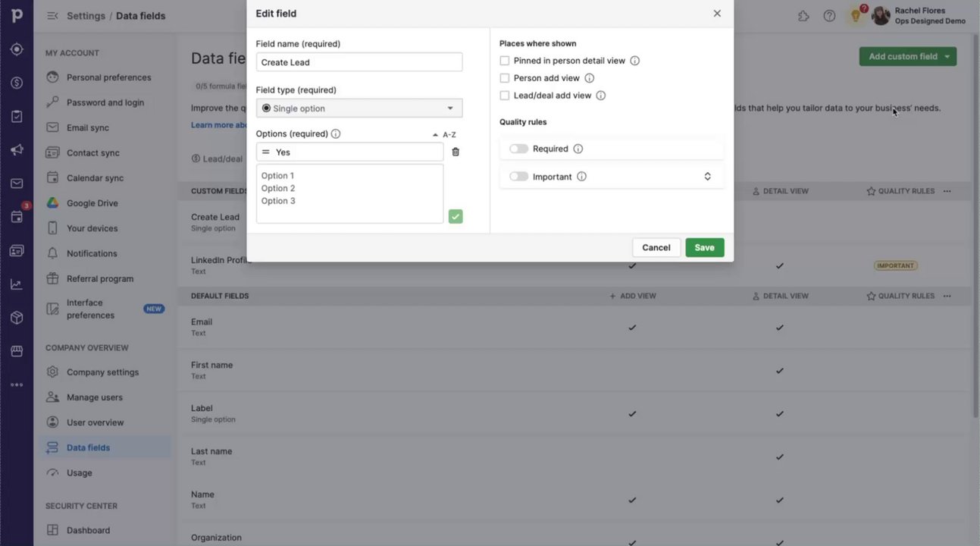Open Manage users settings page

(x=94, y=397)
